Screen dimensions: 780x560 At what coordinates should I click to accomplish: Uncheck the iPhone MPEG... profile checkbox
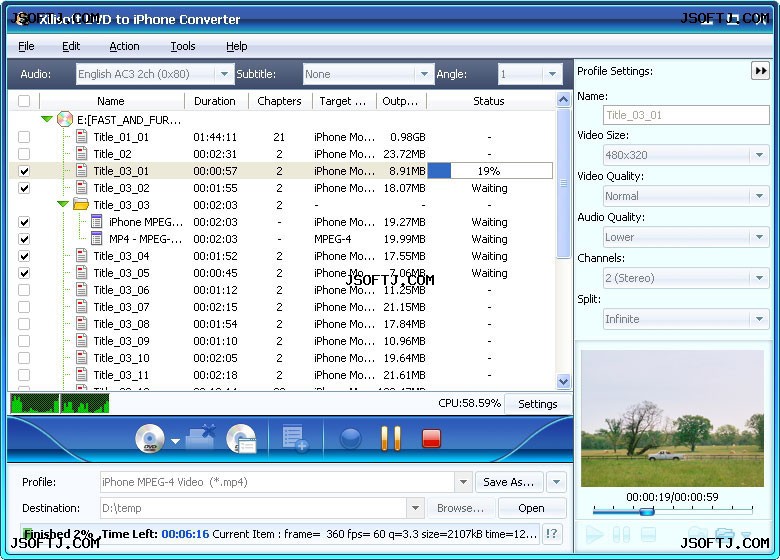click(24, 222)
